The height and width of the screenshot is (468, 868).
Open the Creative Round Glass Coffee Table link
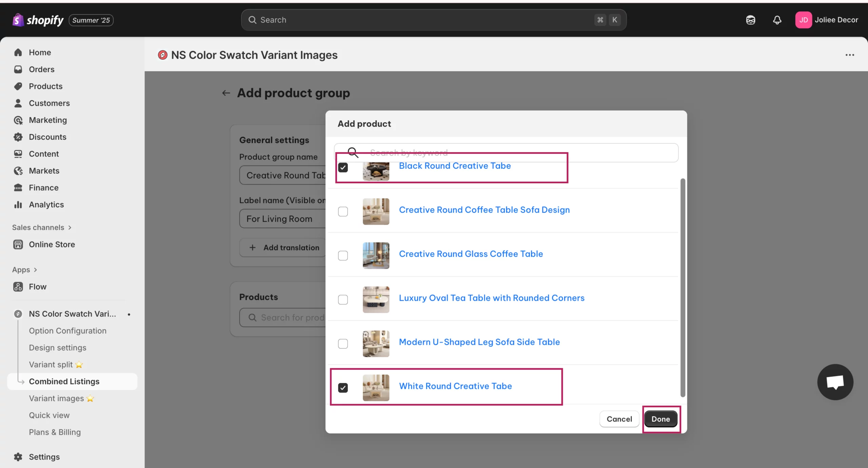[x=471, y=254]
